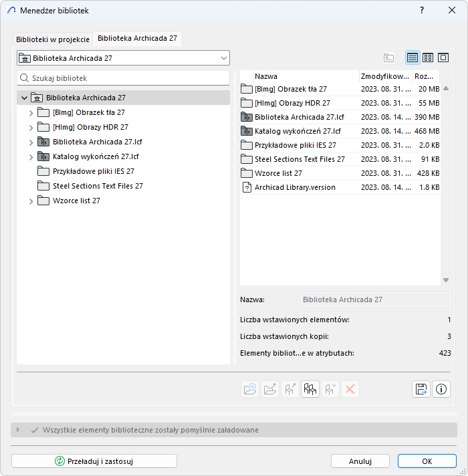This screenshot has height=476, width=468.
Task: Click the red X remove icon
Action: (x=350, y=389)
